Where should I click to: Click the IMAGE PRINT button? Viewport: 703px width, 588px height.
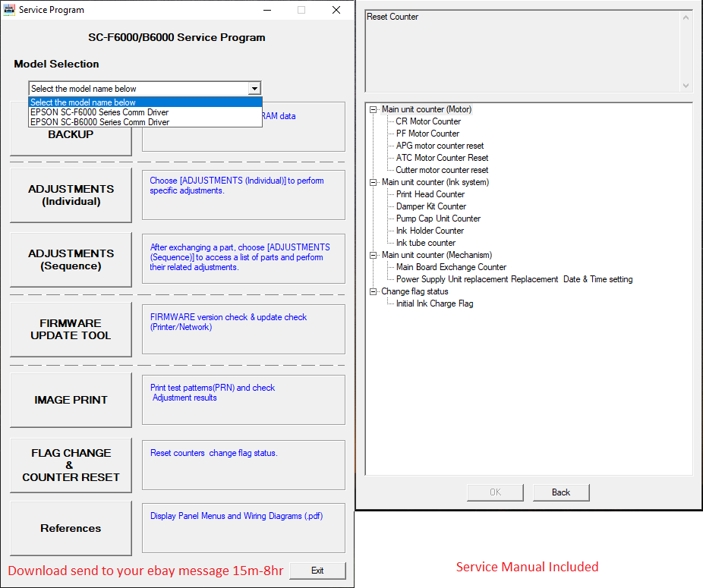71,400
